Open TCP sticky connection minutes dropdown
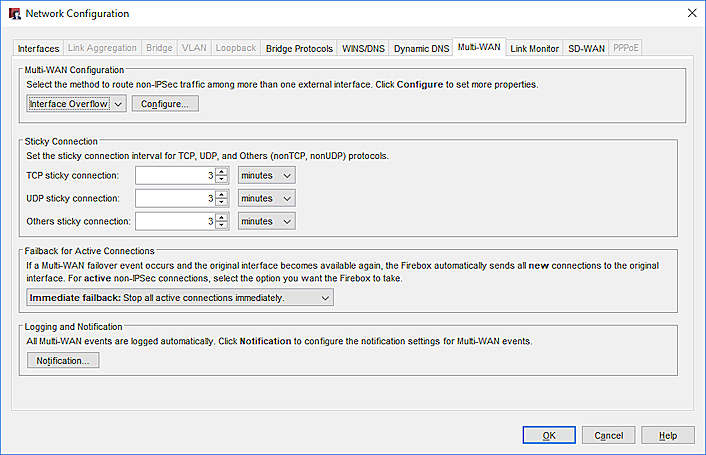The height and width of the screenshot is (455, 706). 267,176
